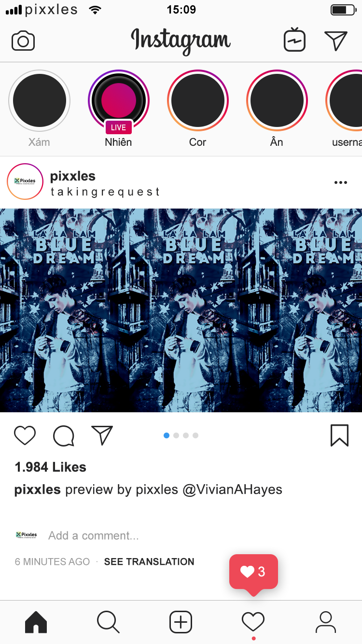The image size is (362, 644).
Task: Open IGTV from the top bar
Action: 294,40
